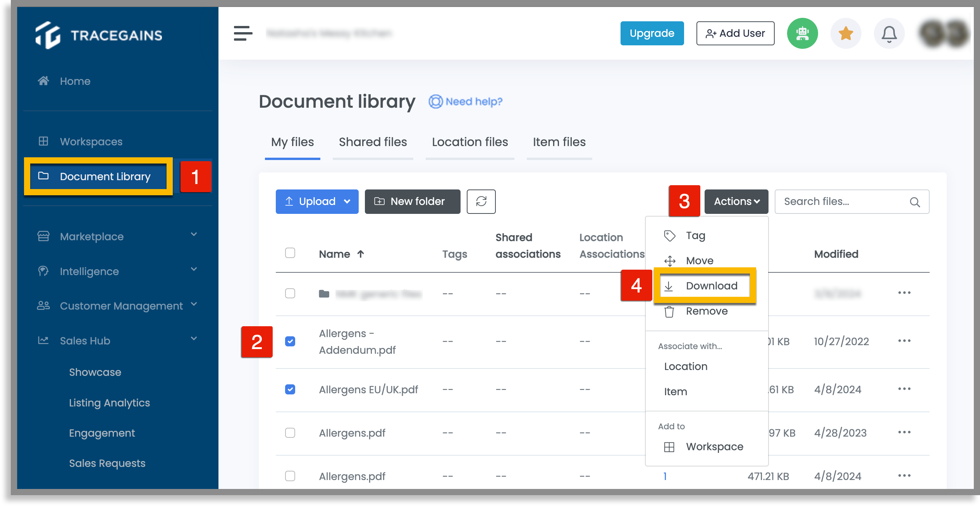Click the Tags column header
The height and width of the screenshot is (506, 980).
coord(454,254)
